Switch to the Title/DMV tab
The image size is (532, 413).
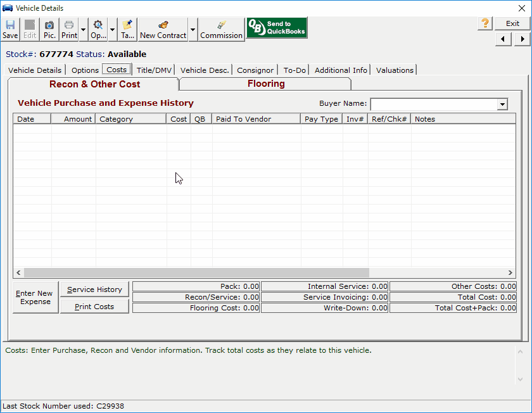(154, 70)
